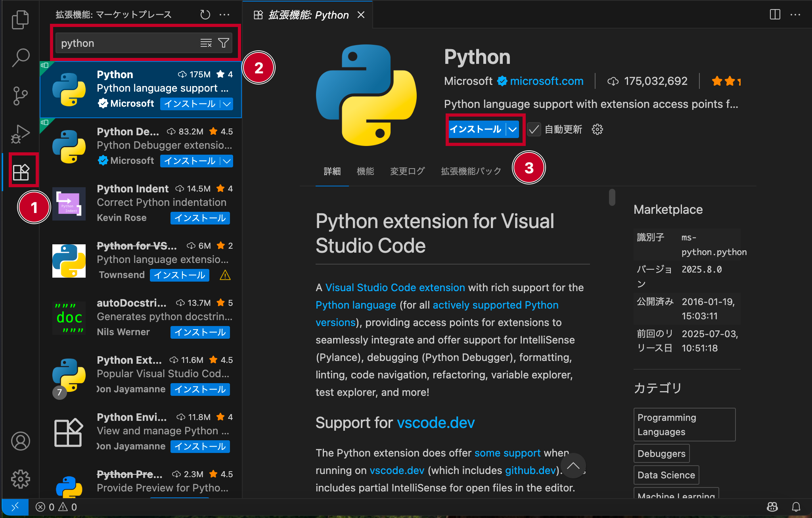Switch to the 拡張機能パック tab

471,171
